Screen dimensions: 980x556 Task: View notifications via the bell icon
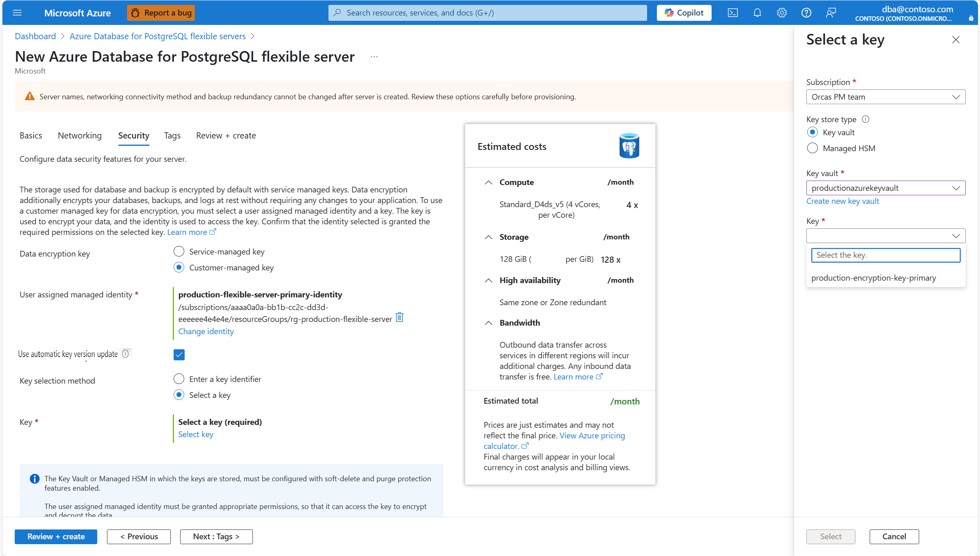(757, 13)
